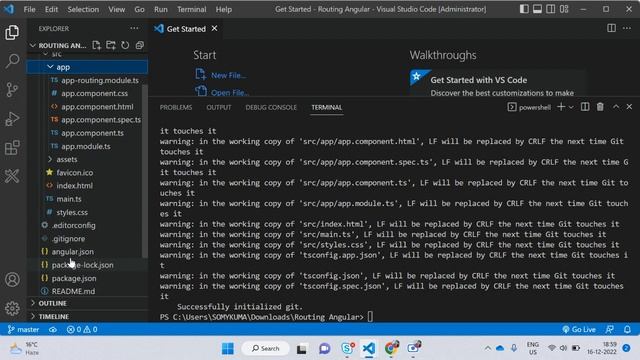Screen dimensions: 640x360
Task: Publish to cloud icon in status bar
Action: [x=53, y=329]
